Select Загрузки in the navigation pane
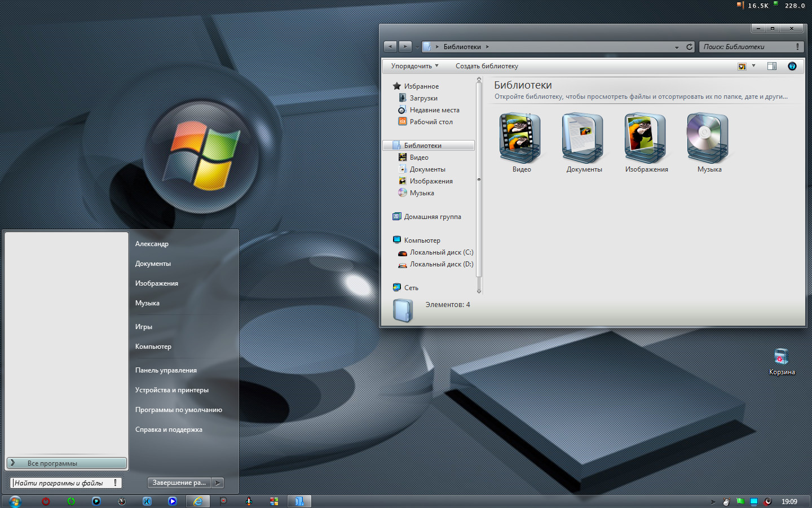 pos(418,98)
